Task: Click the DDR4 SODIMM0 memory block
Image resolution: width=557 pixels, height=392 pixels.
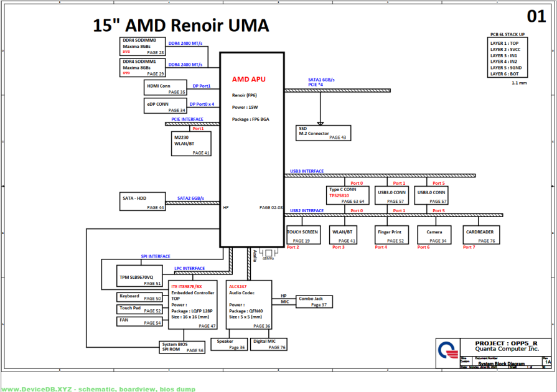Action: coord(143,46)
